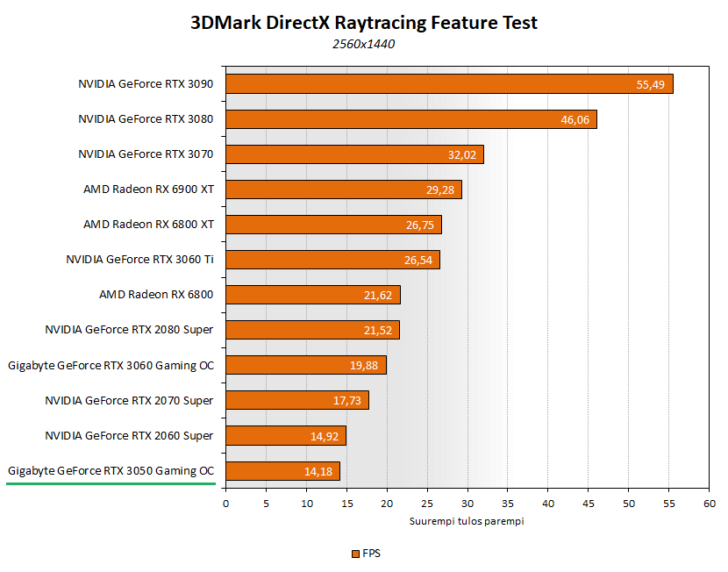Click the 26,75 value on the RX 6800 XT bar
Image resolution: width=728 pixels, height=572 pixels.
420,225
